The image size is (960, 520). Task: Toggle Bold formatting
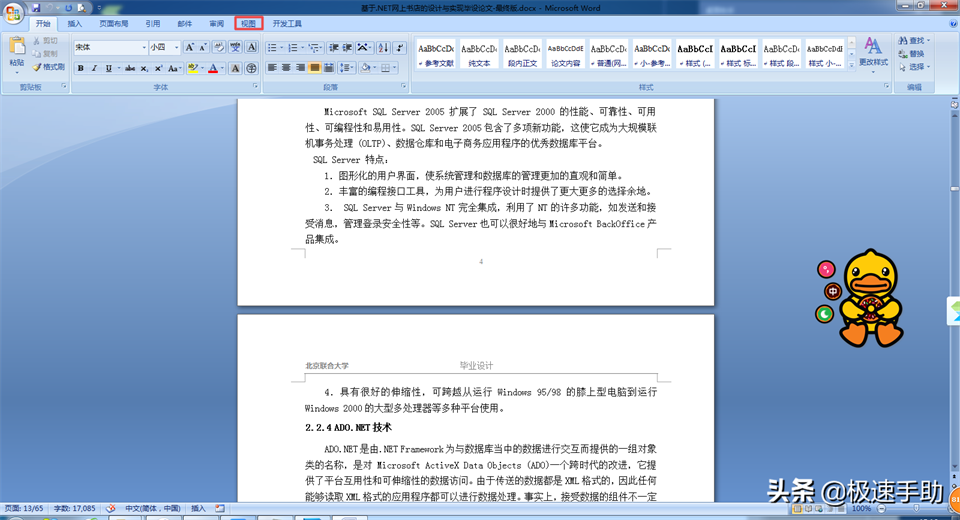click(x=80, y=68)
